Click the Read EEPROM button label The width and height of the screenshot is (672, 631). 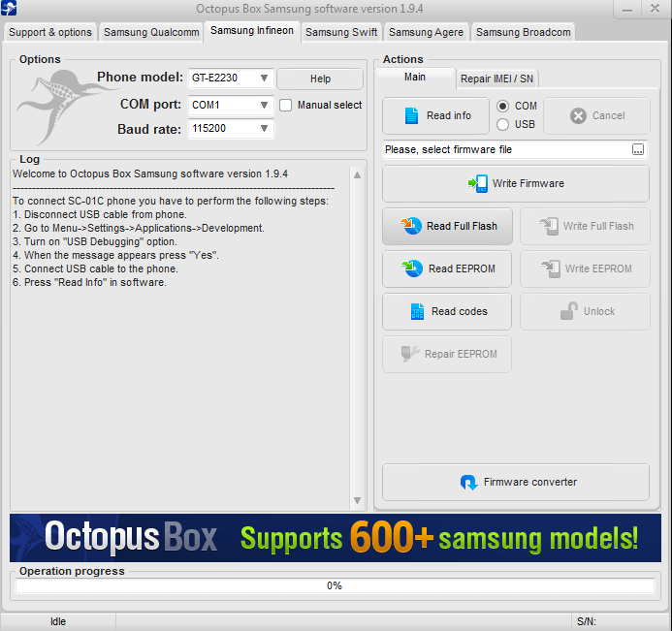click(462, 268)
